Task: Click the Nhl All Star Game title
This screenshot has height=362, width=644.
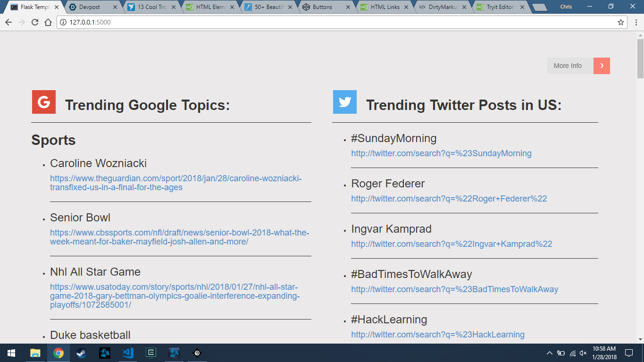Action: [95, 272]
